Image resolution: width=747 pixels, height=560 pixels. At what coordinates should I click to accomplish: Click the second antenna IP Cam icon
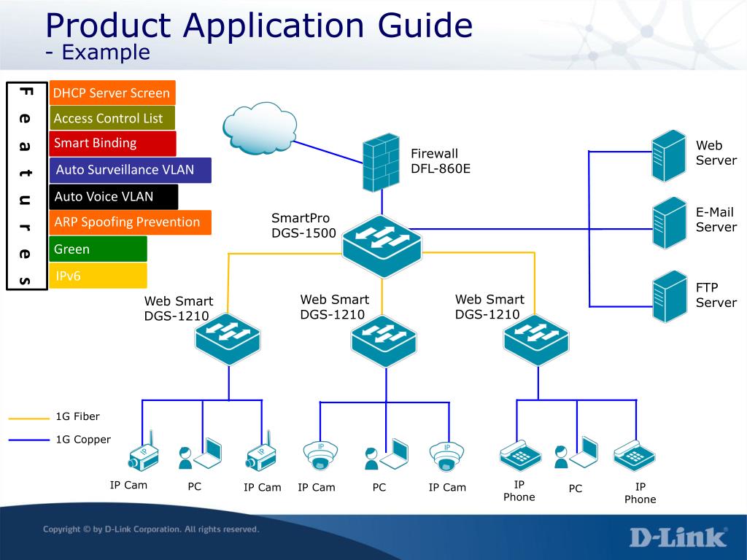click(x=261, y=451)
